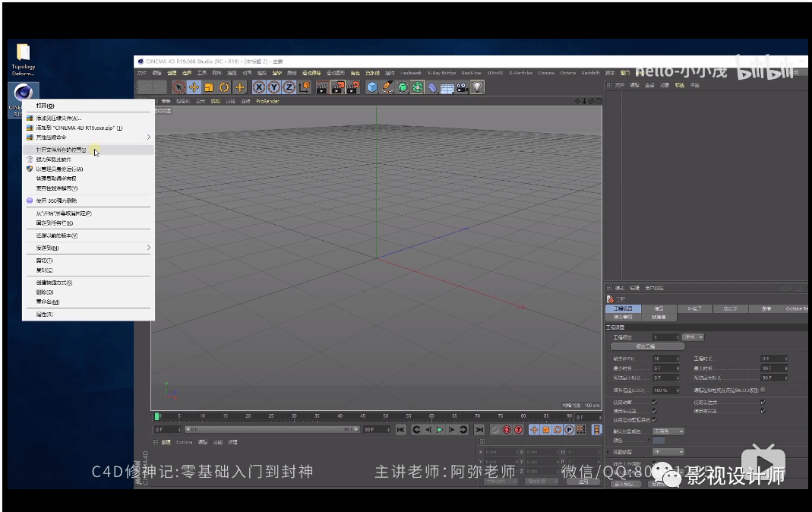Click the record keyframe red button
This screenshot has height=512, width=812.
tap(507, 430)
